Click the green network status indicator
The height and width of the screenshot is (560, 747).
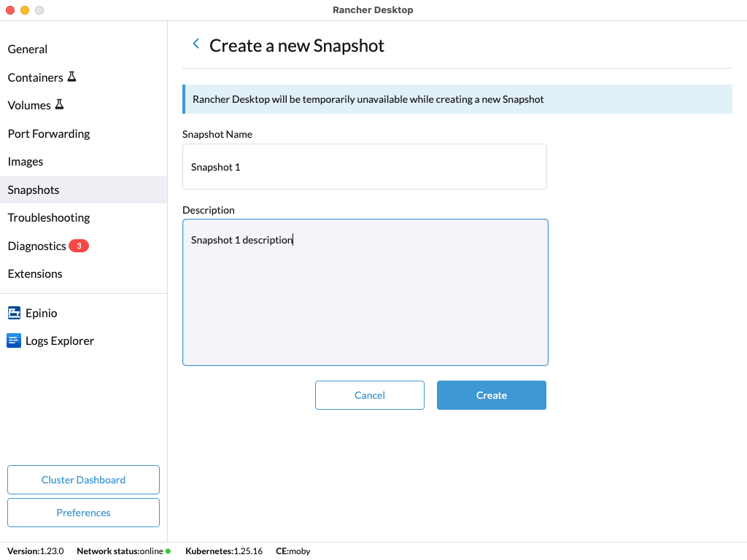point(169,551)
